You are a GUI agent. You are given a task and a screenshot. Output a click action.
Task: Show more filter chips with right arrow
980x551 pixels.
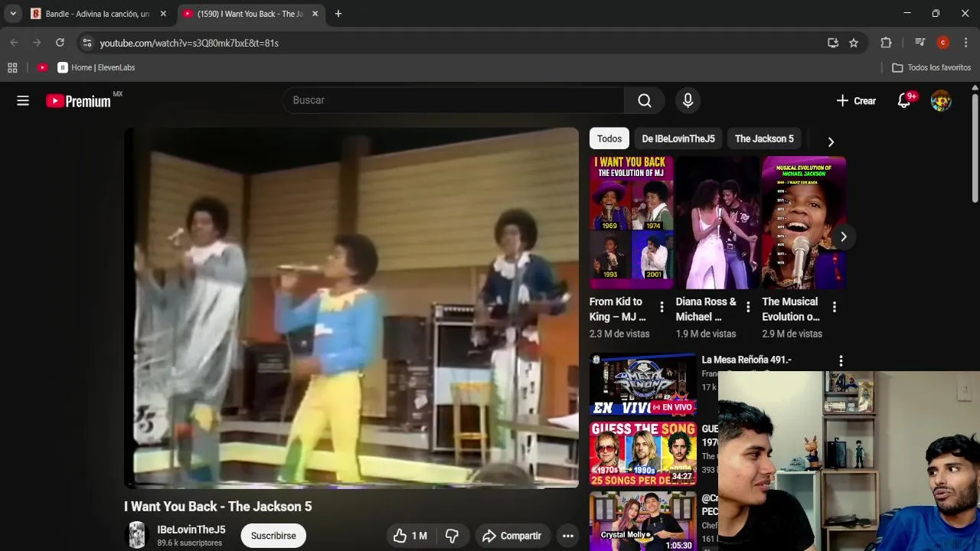point(831,142)
